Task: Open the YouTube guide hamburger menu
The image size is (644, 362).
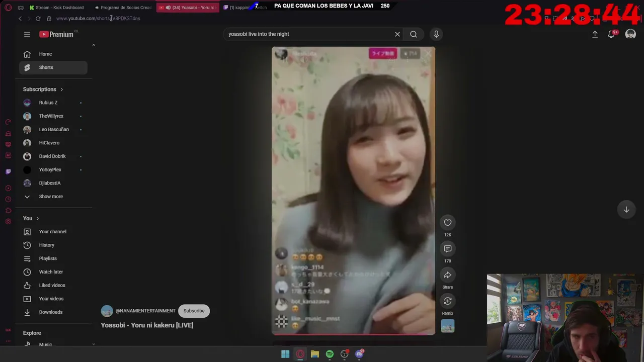Action: [27, 34]
